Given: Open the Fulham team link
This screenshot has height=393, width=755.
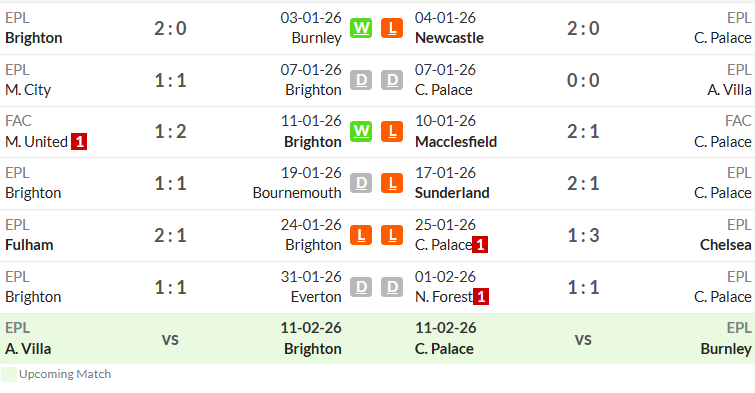Looking at the screenshot, I should 29,245.
